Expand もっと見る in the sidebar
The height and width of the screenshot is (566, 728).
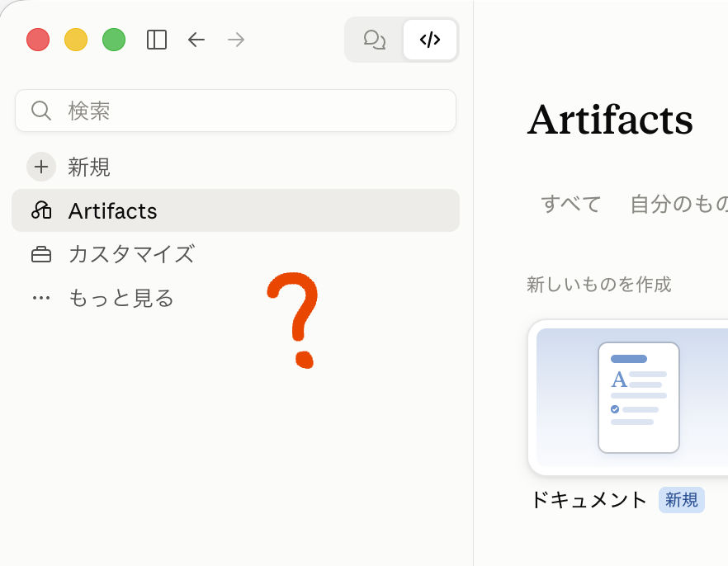click(x=235, y=297)
